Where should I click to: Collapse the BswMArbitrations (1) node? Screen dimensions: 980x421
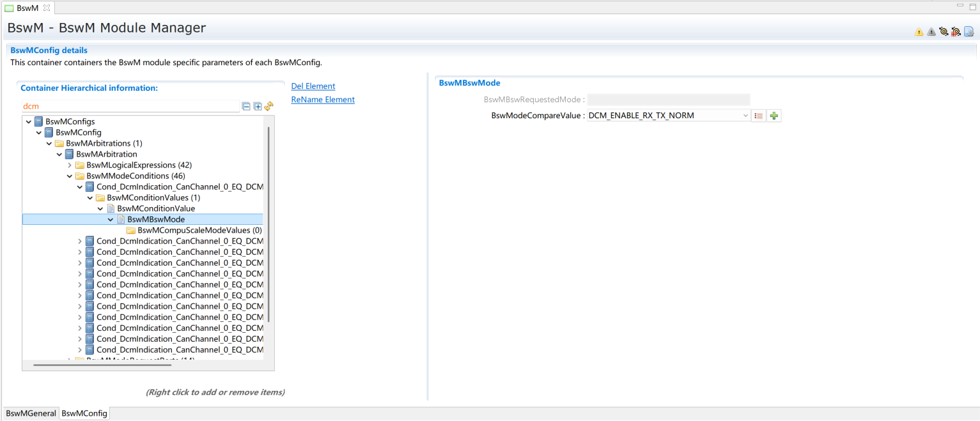(x=49, y=144)
